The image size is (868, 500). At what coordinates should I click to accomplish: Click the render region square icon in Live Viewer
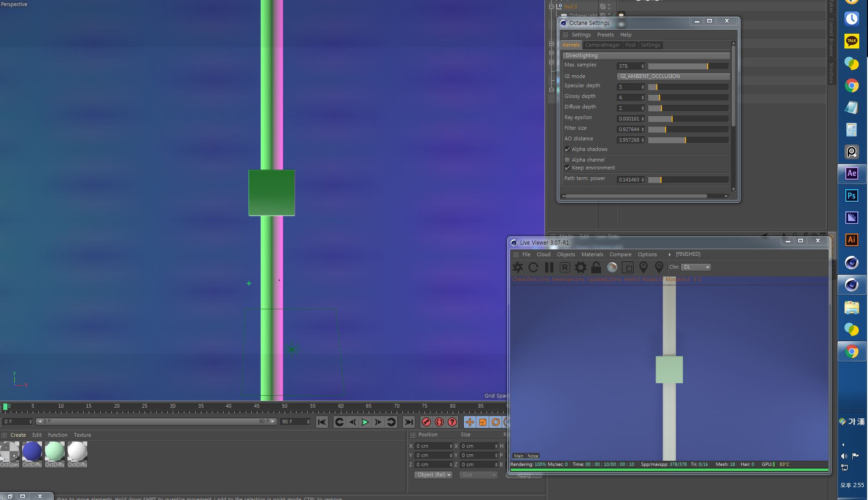[628, 267]
